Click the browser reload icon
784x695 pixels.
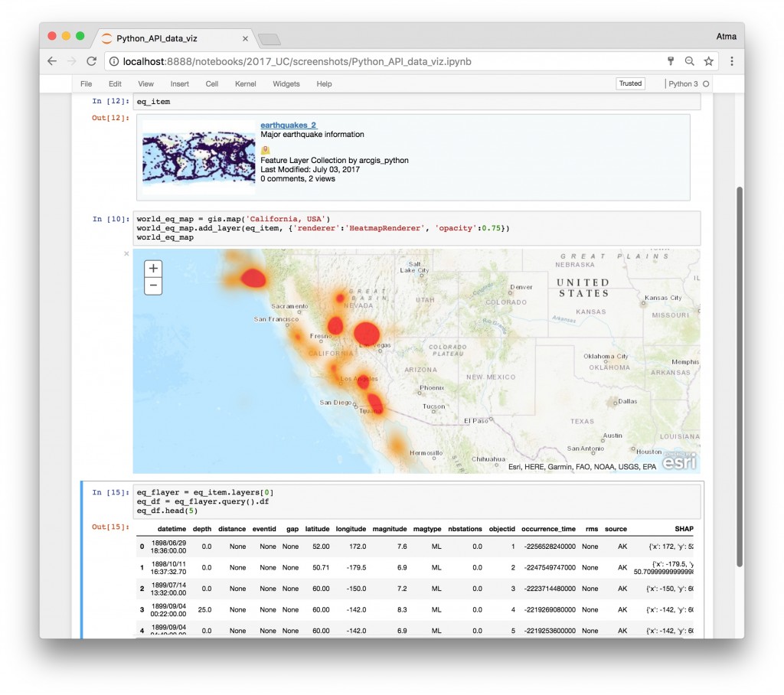click(x=91, y=61)
